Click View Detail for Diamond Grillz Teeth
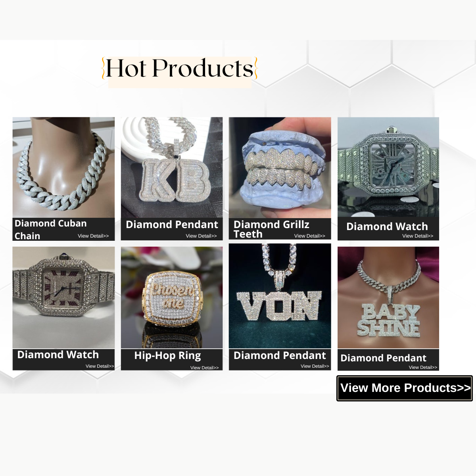Viewport: 476px width, 476px height. coord(309,236)
